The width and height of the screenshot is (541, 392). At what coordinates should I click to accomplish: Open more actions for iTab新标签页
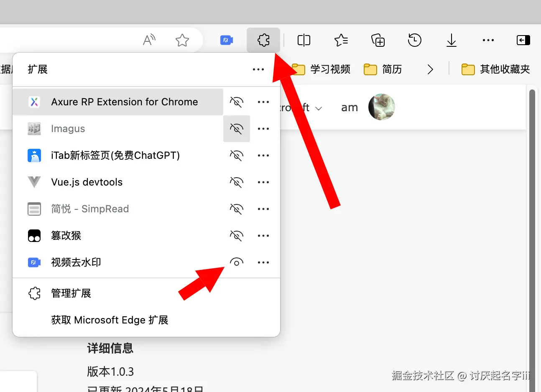[x=263, y=155]
